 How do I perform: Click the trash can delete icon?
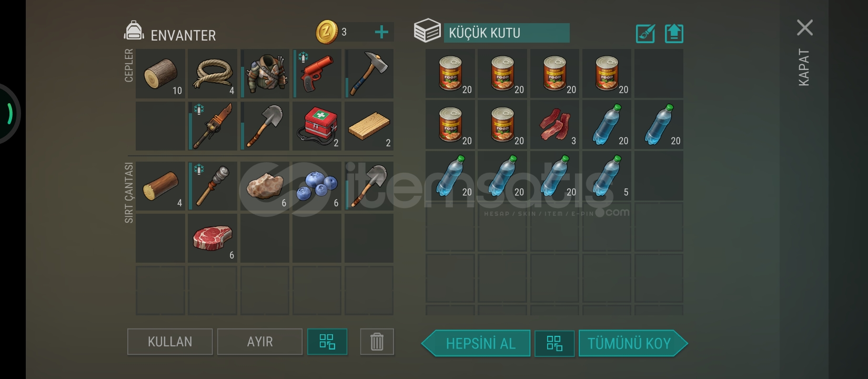(x=377, y=342)
